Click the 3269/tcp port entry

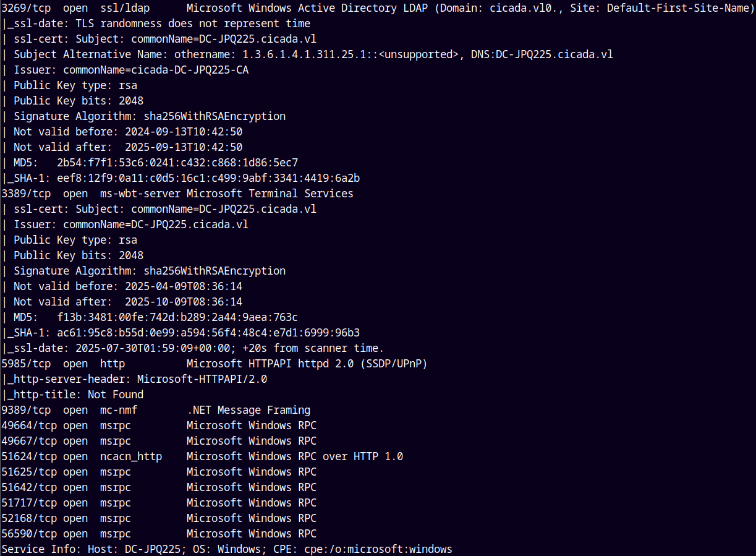(26, 8)
